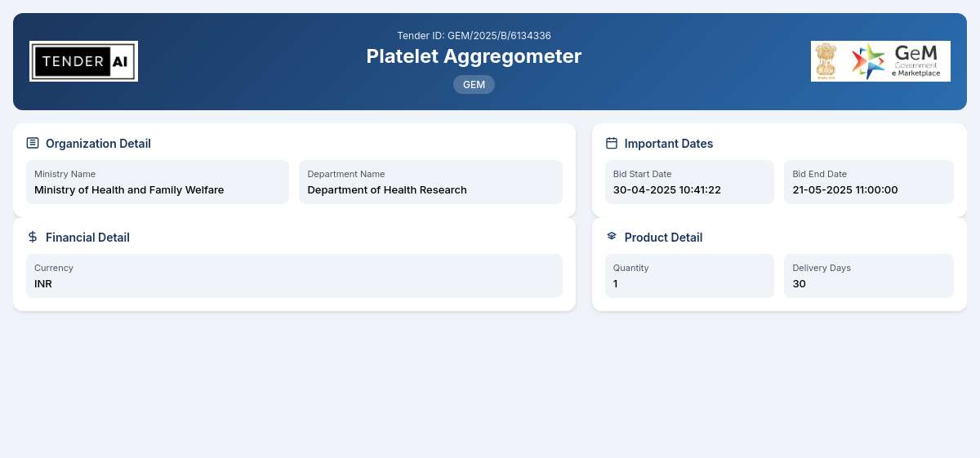
Task: Click the GeM Government e Marketplace logo
Action: (x=880, y=61)
